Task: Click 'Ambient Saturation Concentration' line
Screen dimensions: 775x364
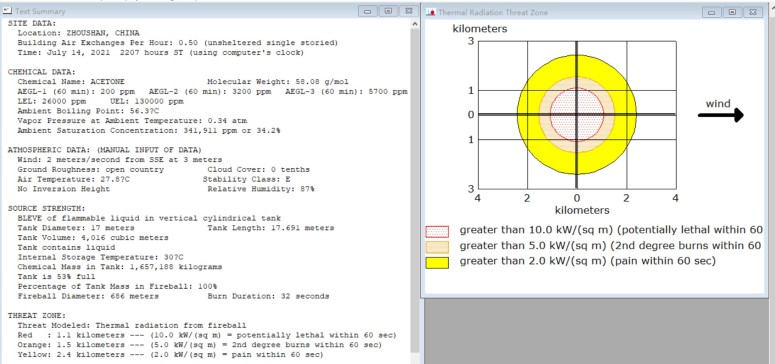Action: (x=149, y=131)
